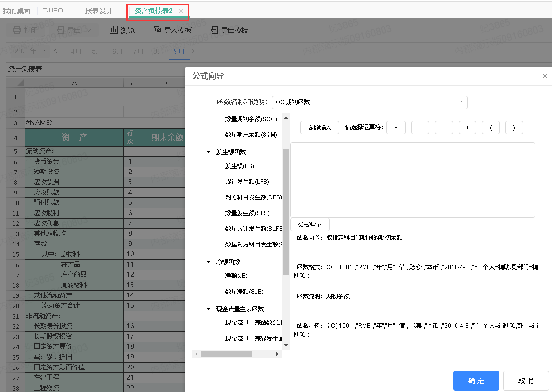Click the 导出模板 export template icon
Viewport: 552px width, 392px height.
pyautogui.click(x=214, y=30)
